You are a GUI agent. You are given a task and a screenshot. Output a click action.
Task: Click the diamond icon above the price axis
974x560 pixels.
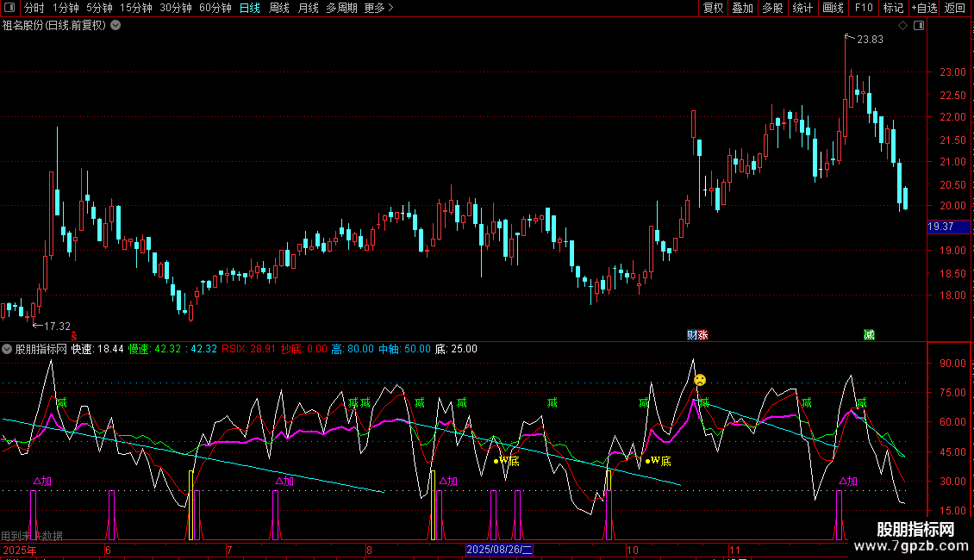coord(902,26)
